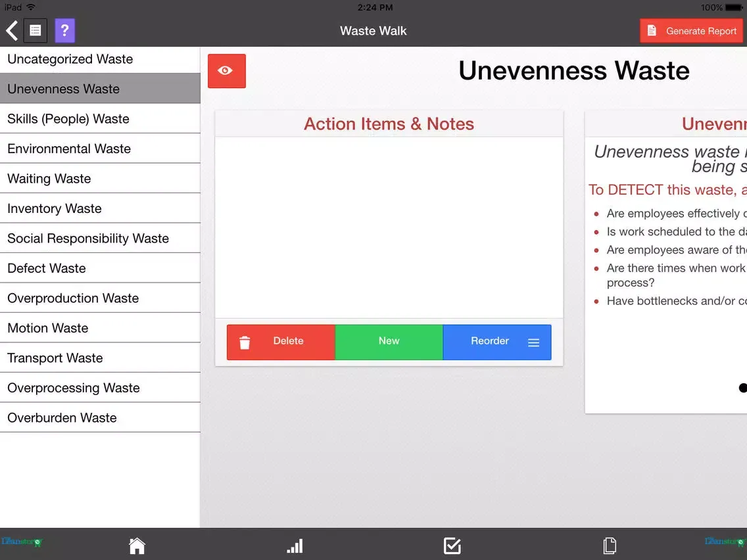
Task: Open Transport Waste row
Action: tap(100, 358)
